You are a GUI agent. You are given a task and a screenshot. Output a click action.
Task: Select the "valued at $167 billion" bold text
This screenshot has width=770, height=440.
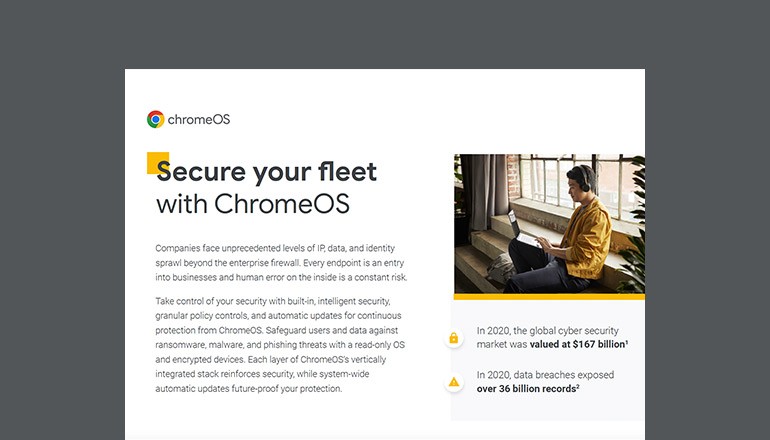pos(571,343)
